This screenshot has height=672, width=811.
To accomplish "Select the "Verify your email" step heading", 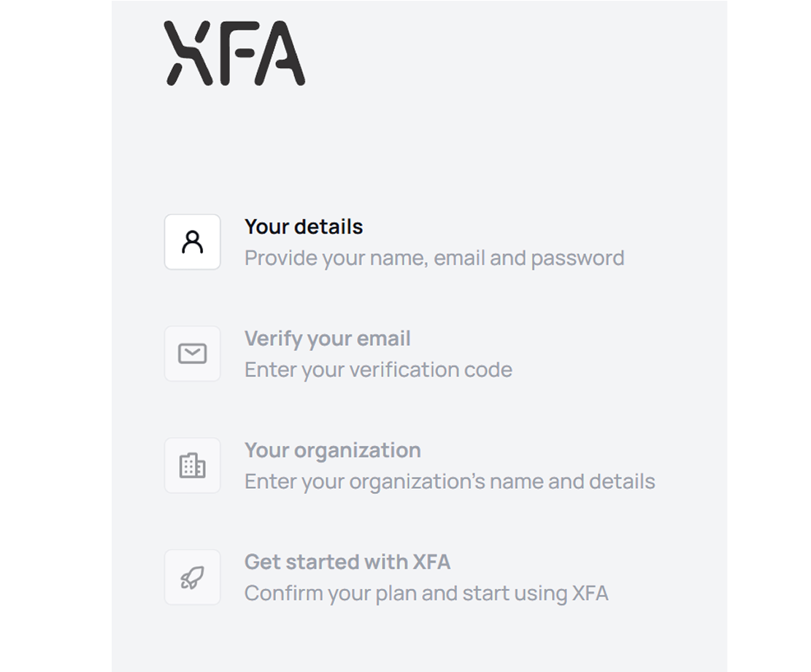I will coord(328,339).
